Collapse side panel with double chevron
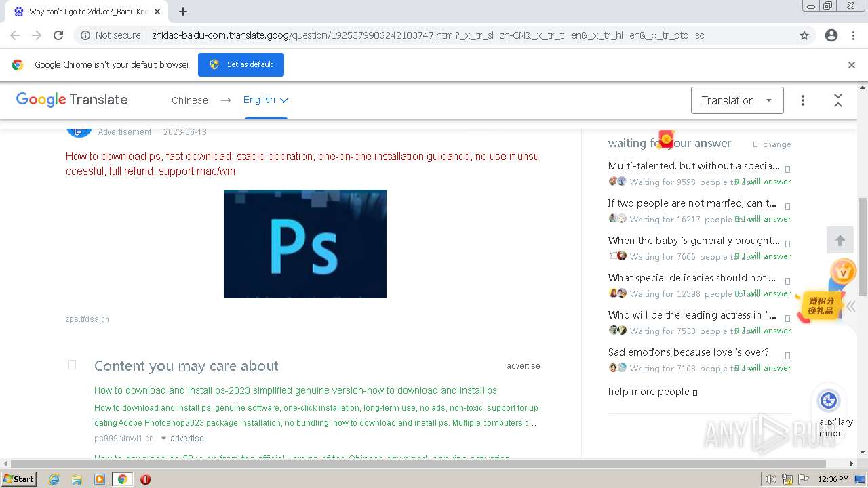 pos(850,306)
